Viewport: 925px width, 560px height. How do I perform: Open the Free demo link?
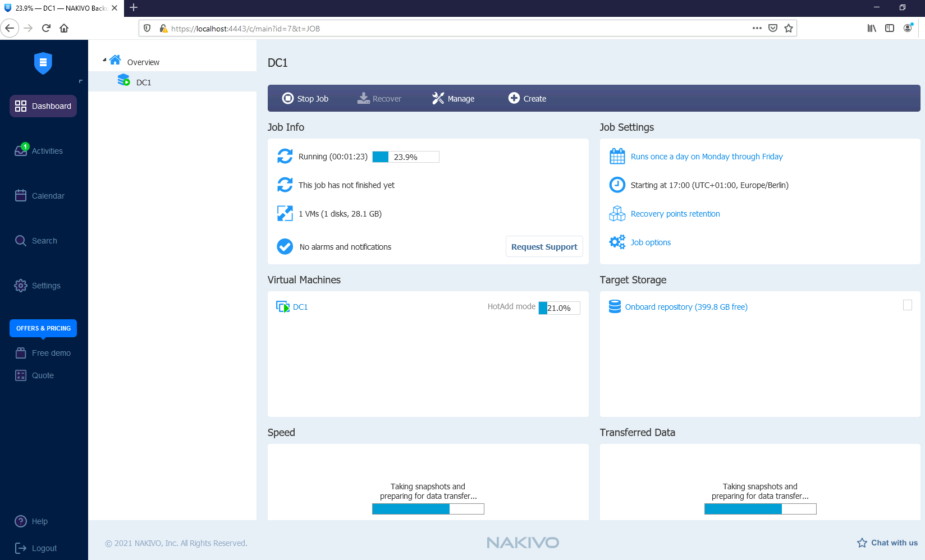pyautogui.click(x=51, y=353)
